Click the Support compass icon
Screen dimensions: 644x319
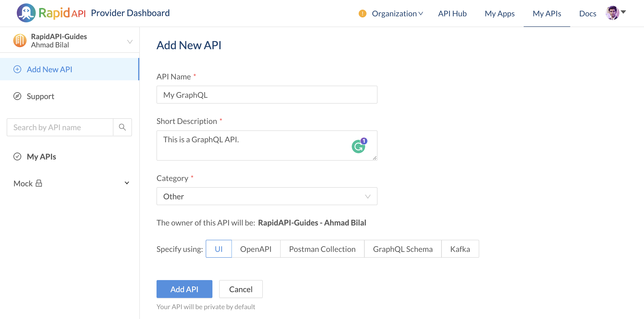[x=17, y=96]
